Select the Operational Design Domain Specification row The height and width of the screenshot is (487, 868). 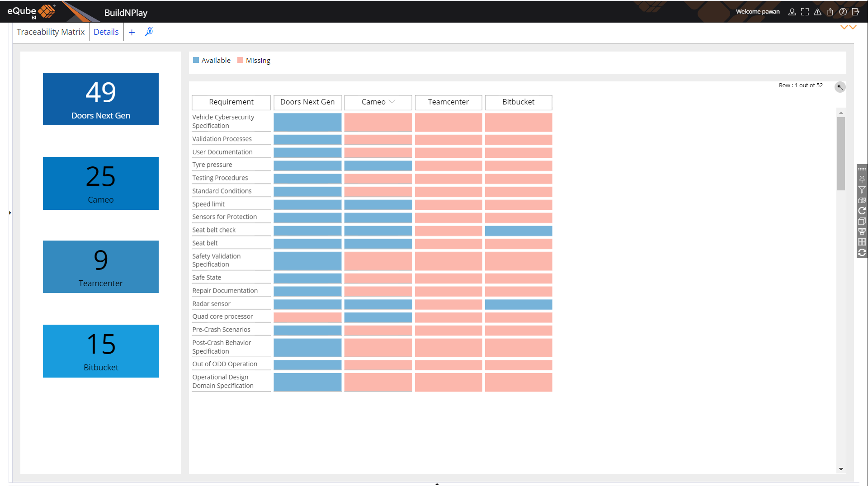[x=231, y=382]
